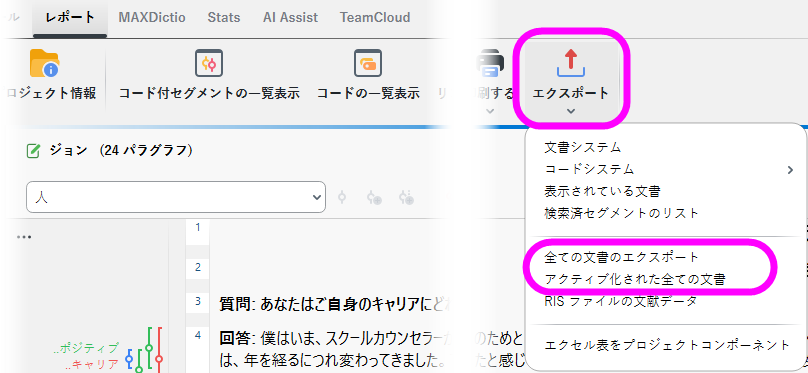Select the blue coding stripe in margin
The width and height of the screenshot is (808, 373).
129,359
